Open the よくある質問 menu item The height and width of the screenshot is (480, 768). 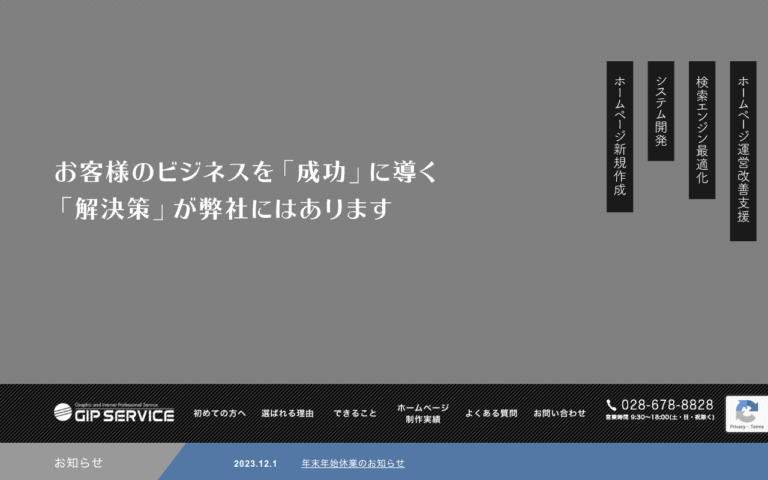pos(491,413)
